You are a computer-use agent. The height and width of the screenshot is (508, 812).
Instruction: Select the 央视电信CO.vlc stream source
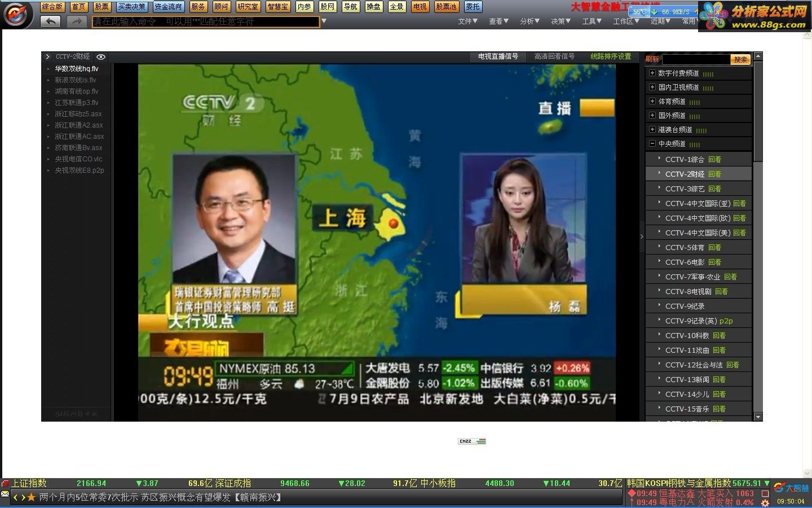(x=78, y=159)
